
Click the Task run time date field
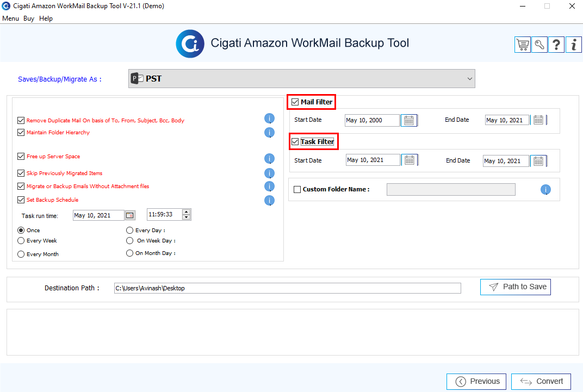(x=98, y=215)
